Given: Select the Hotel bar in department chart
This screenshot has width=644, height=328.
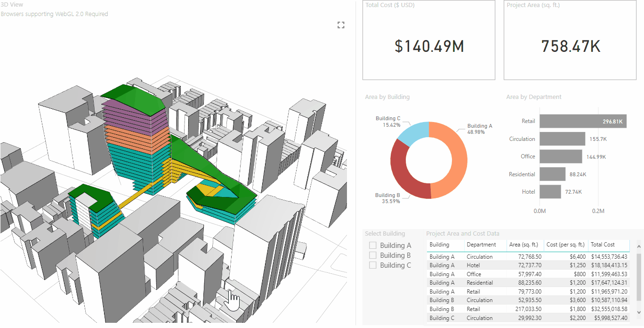Looking at the screenshot, I should pos(550,192).
